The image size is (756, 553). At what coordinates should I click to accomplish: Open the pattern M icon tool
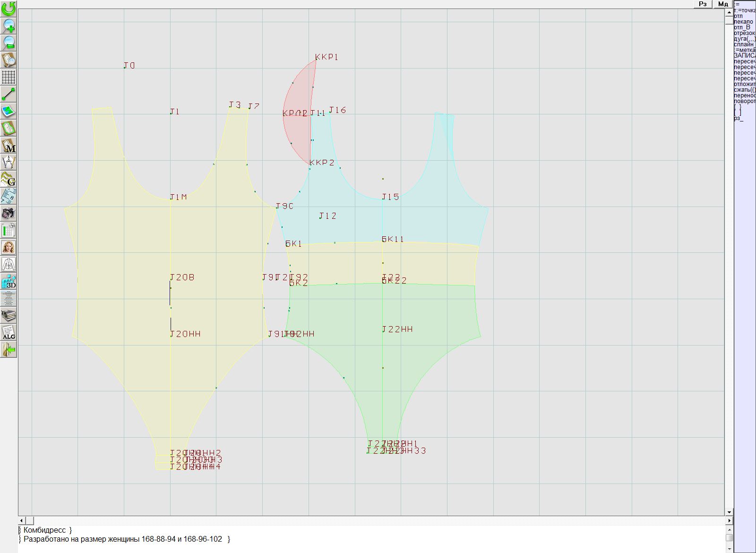[x=9, y=145]
